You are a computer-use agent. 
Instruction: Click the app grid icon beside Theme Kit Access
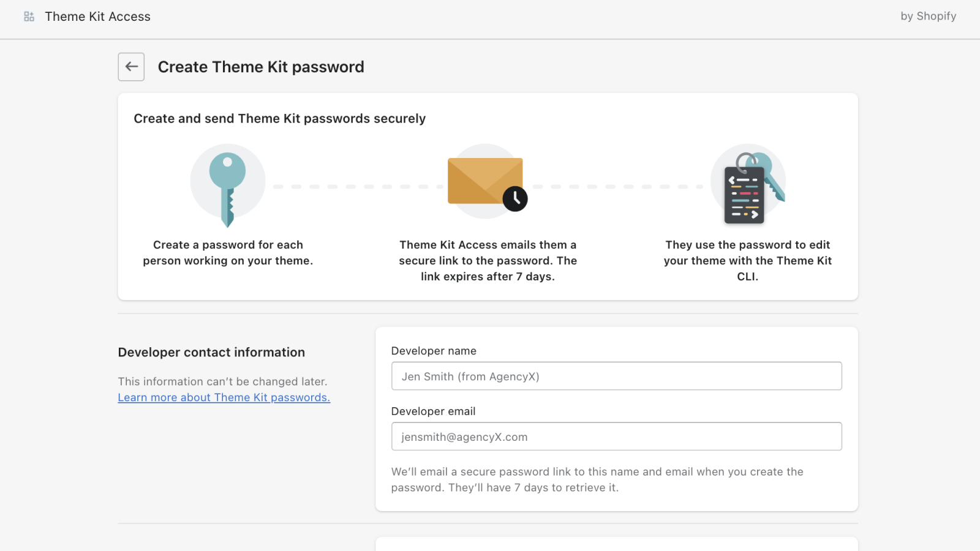(x=29, y=17)
